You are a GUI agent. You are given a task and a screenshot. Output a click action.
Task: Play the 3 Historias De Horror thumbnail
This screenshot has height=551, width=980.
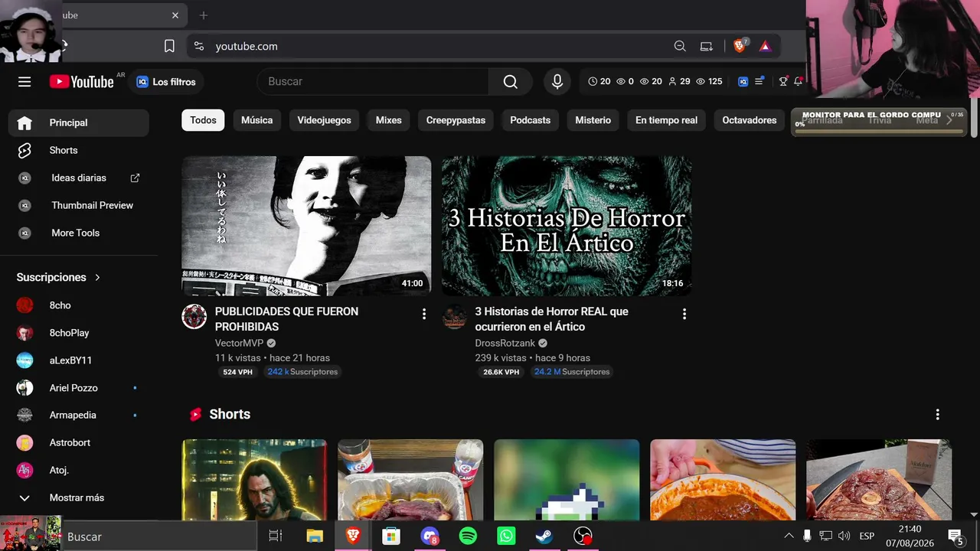(567, 226)
